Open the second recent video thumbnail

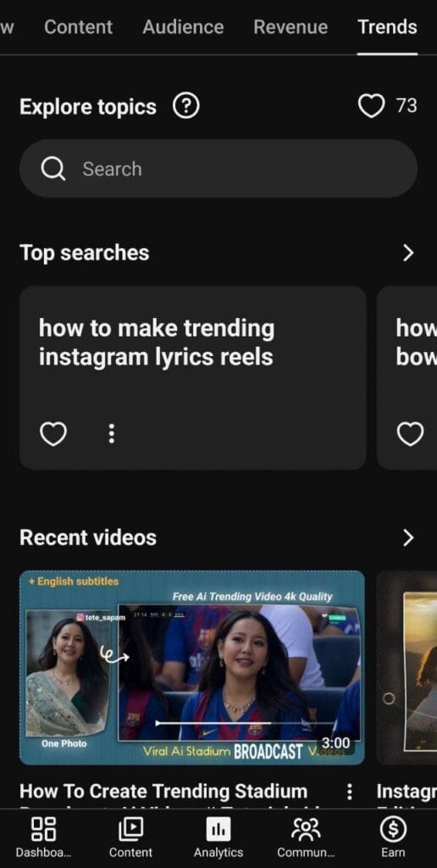(x=407, y=668)
